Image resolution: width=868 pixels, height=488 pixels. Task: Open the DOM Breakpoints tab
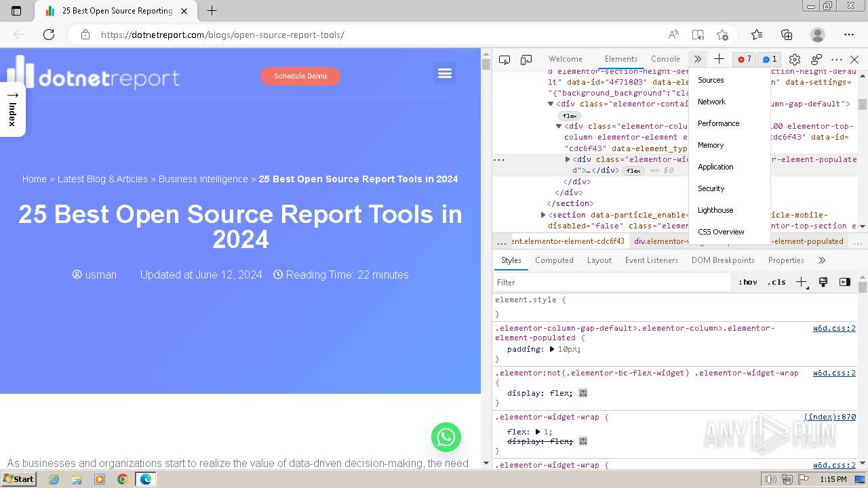(723, 260)
